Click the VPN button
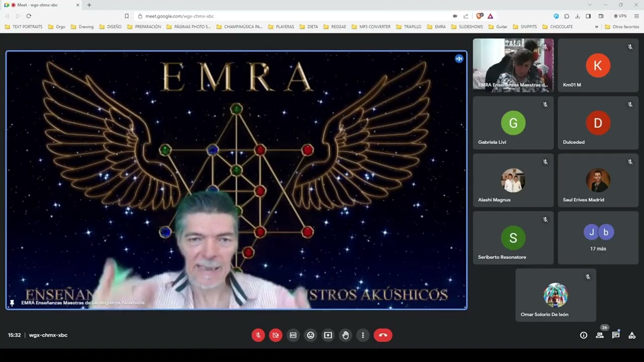The width and height of the screenshot is (644, 362). tap(620, 16)
